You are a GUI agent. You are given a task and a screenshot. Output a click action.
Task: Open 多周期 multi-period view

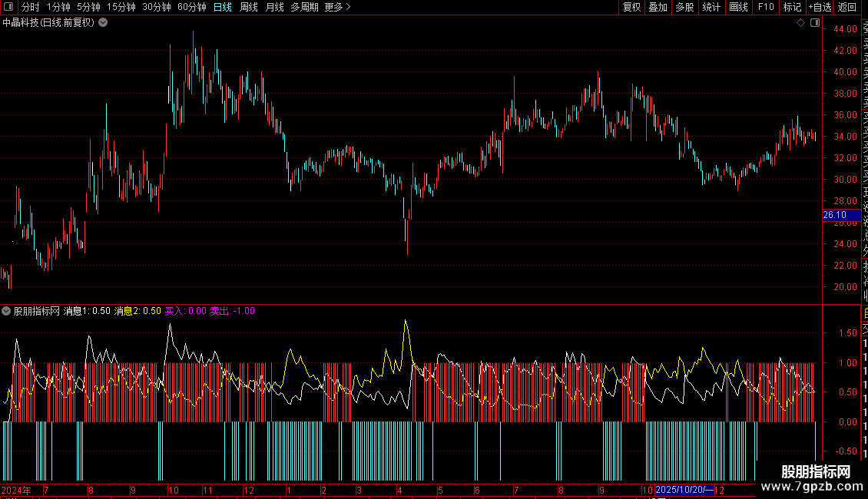point(304,7)
